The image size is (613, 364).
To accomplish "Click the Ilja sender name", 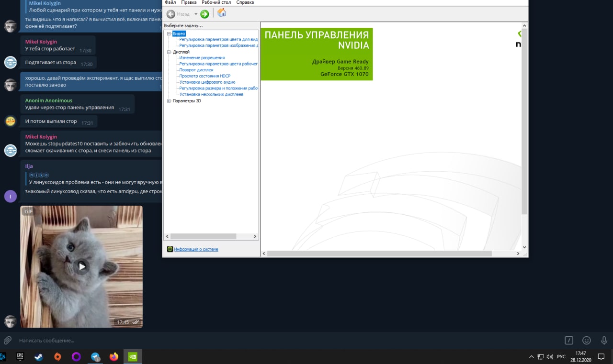I will [x=29, y=166].
